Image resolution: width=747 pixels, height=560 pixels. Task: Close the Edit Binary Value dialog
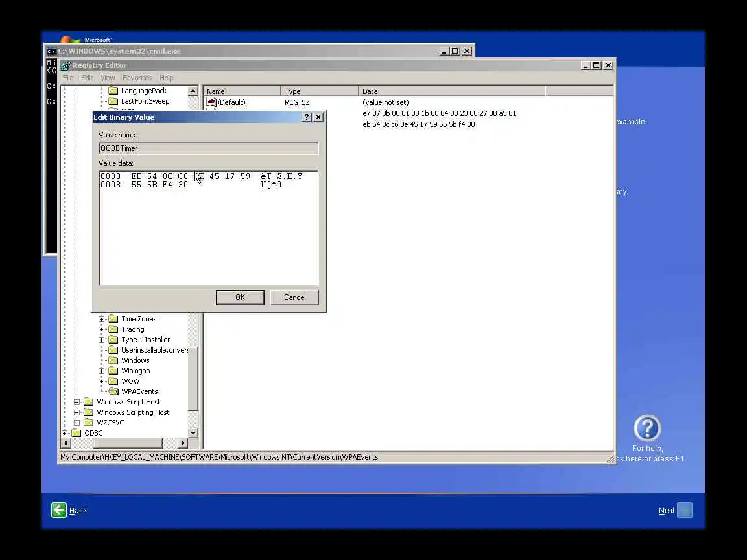(319, 117)
